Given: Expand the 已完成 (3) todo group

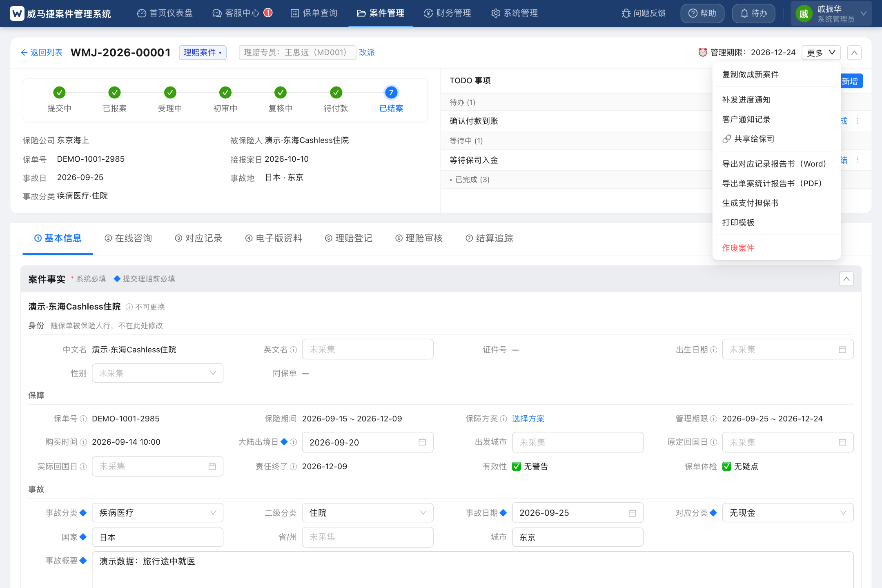Looking at the screenshot, I should (470, 180).
